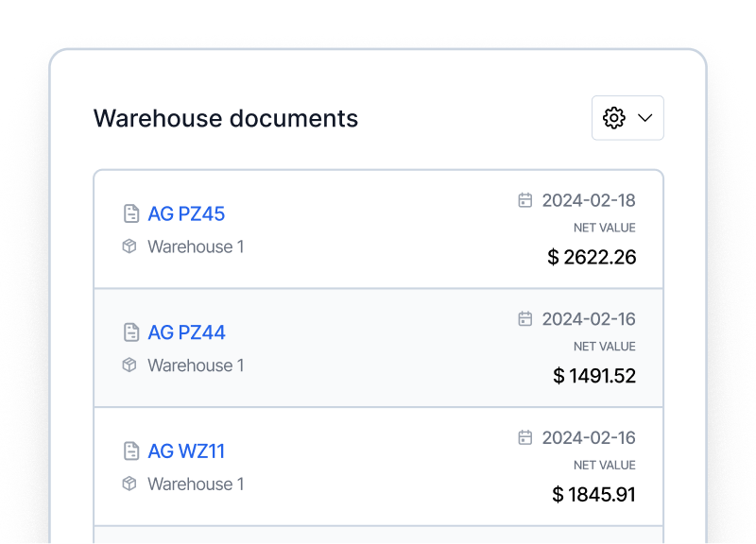Click the net value $ 1491.52
The image size is (756, 544).
[x=594, y=376]
